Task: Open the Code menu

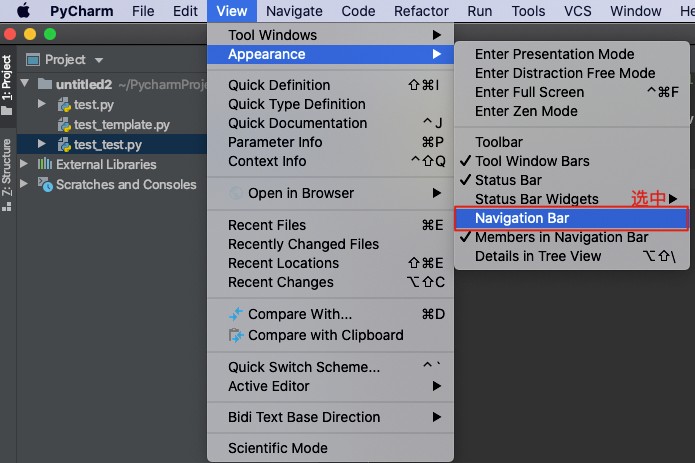Action: 358,11
